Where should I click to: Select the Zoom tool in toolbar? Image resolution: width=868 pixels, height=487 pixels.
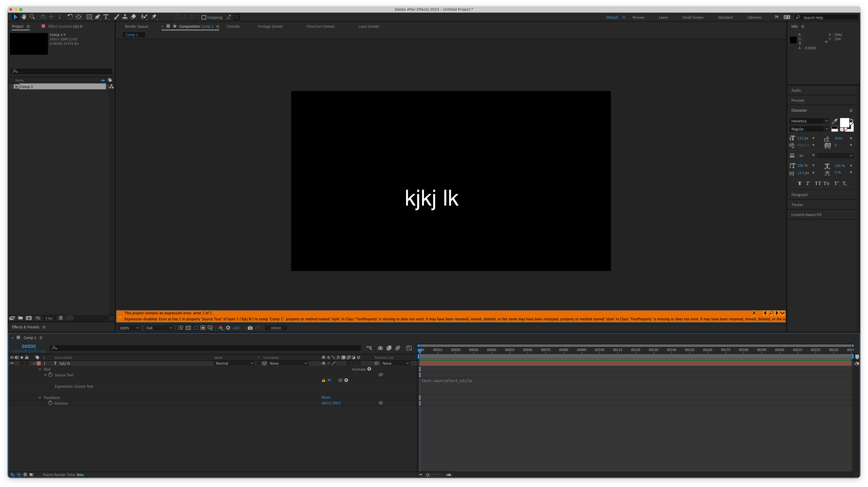[x=32, y=17]
